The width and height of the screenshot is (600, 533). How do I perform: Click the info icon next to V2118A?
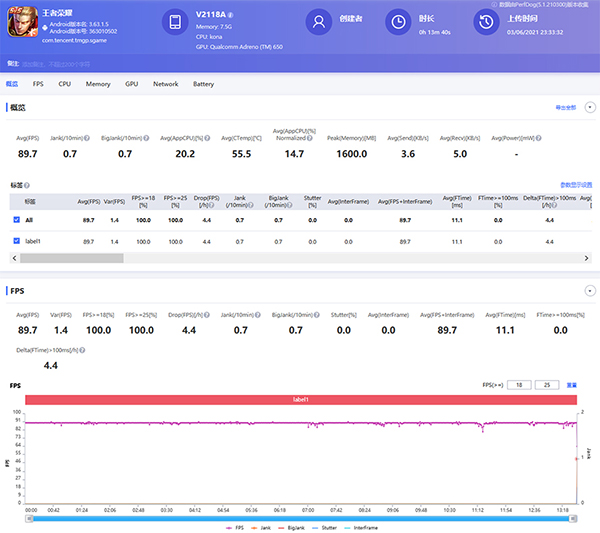click(x=231, y=15)
